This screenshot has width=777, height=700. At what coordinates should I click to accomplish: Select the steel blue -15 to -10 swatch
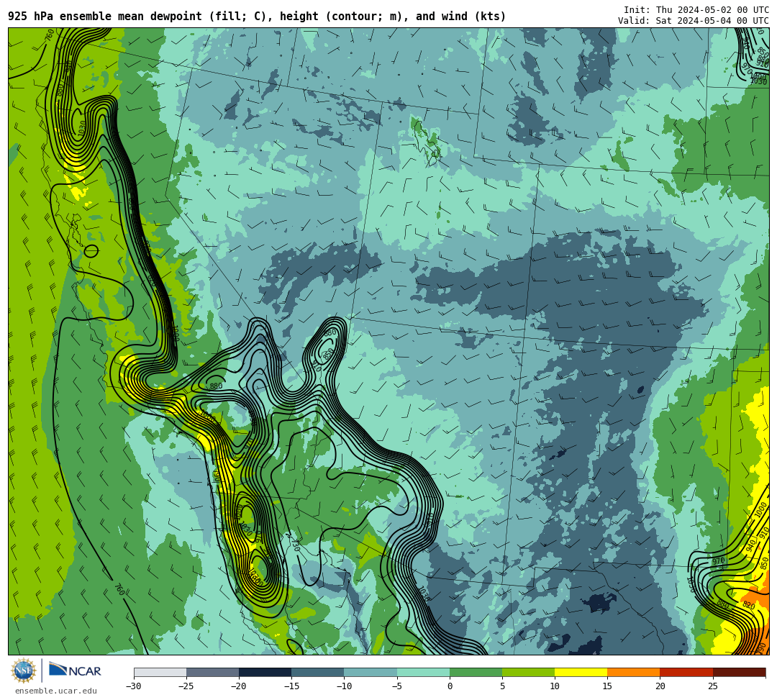(x=318, y=672)
